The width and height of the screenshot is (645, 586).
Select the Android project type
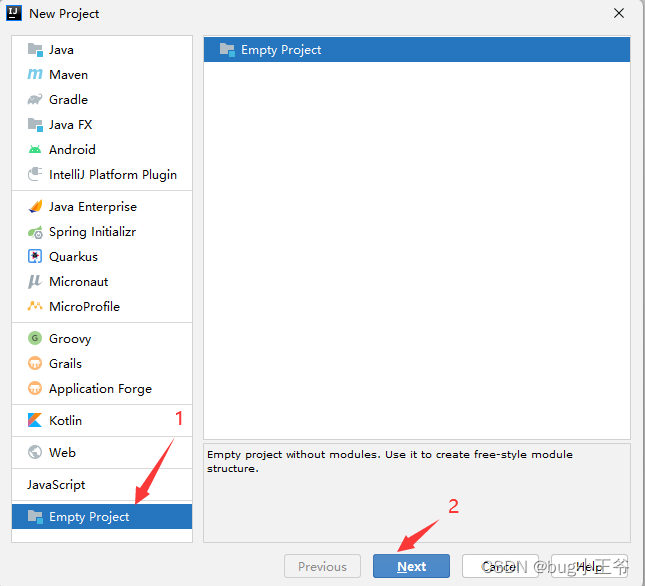tap(102, 150)
